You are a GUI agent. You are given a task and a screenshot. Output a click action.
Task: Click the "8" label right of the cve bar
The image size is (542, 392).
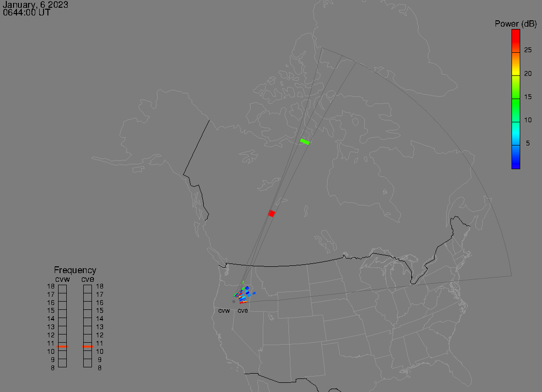(x=100, y=368)
